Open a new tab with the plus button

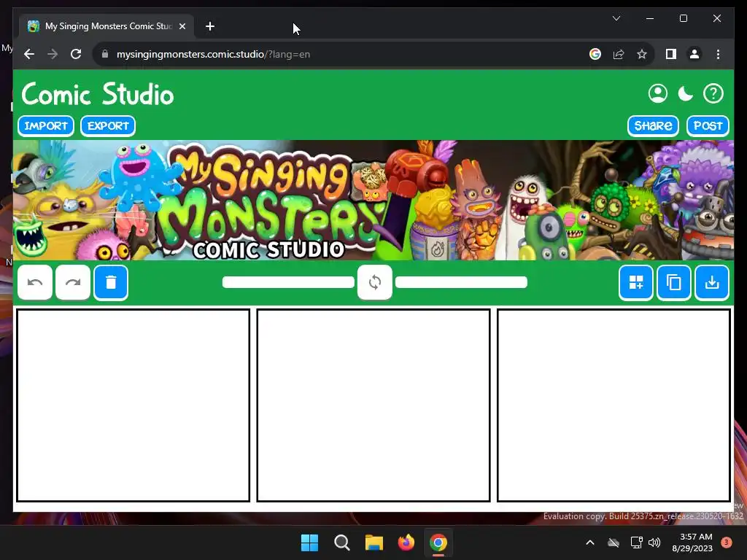210,26
